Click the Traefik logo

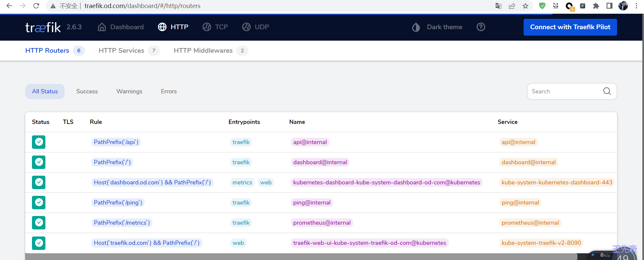point(43,27)
